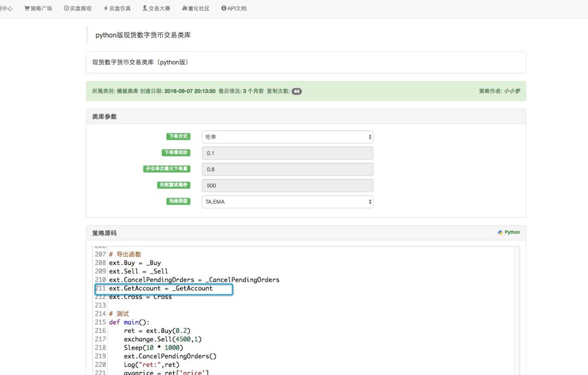588x375 pixels.
Task: Click the comment line # 测试
Action: point(119,314)
